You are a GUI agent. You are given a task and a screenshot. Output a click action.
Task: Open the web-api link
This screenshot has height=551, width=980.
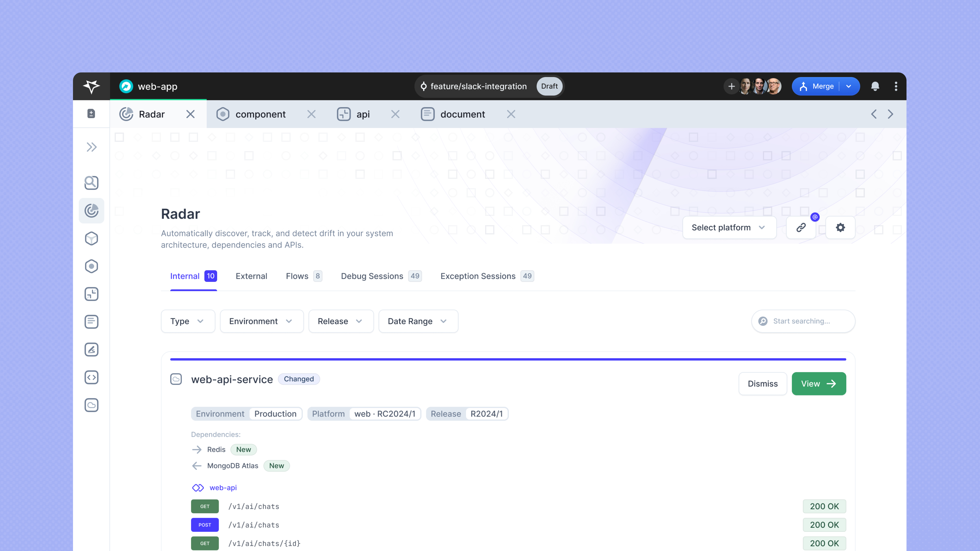[x=223, y=487]
